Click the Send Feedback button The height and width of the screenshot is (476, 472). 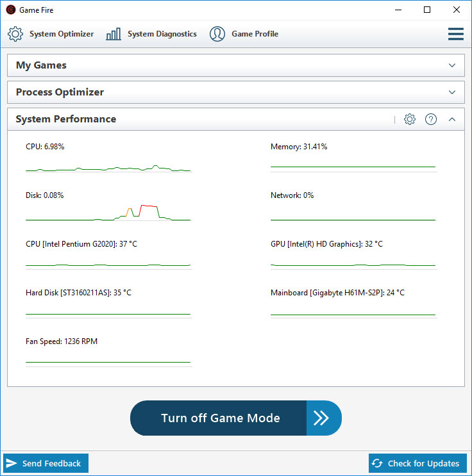[x=46, y=463]
